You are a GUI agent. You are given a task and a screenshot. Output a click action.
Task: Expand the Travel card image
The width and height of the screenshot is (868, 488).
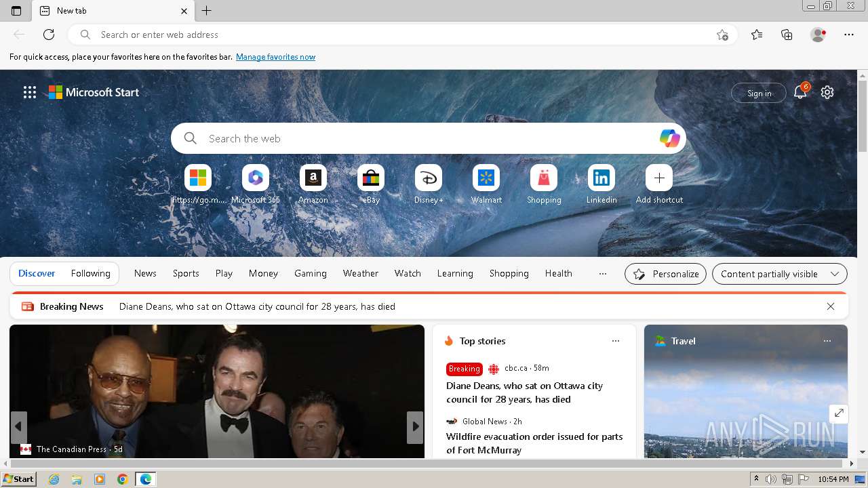click(839, 413)
